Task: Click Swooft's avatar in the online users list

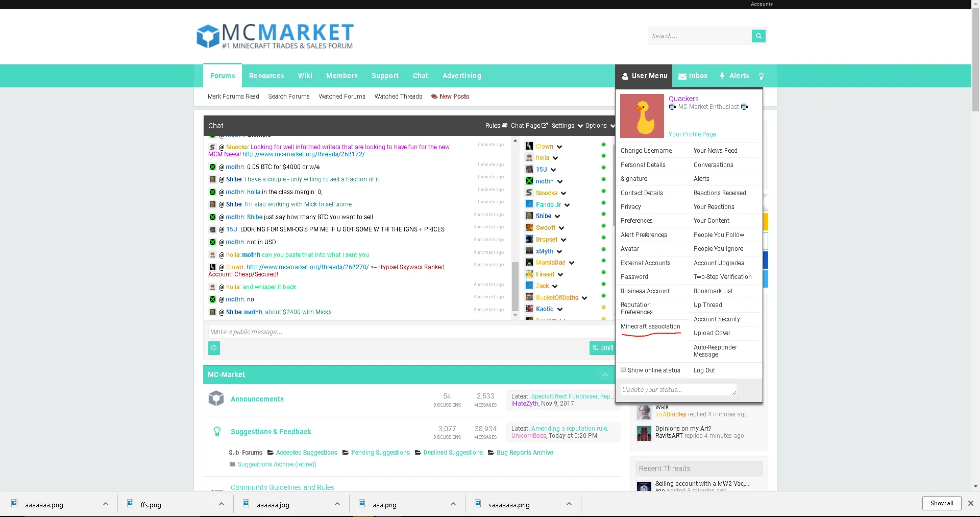Action: [x=529, y=228]
